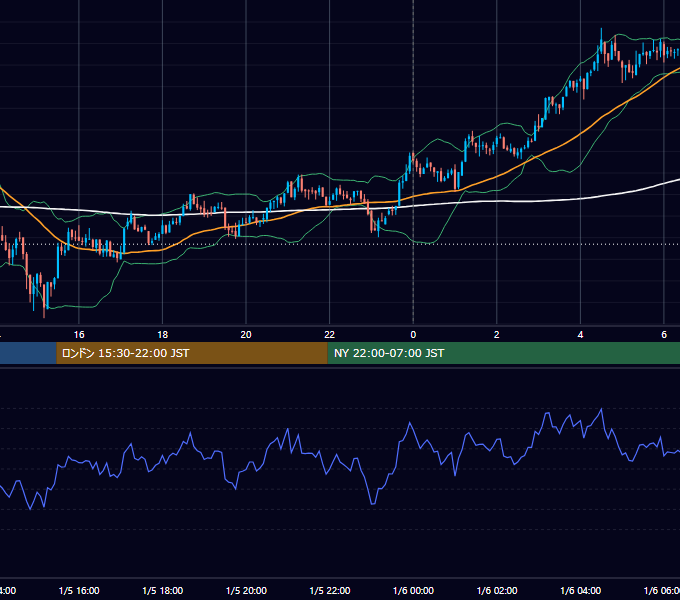Click the ロンドン 15:30-22:00 JST session bar
This screenshot has width=680, height=600.
(x=192, y=353)
